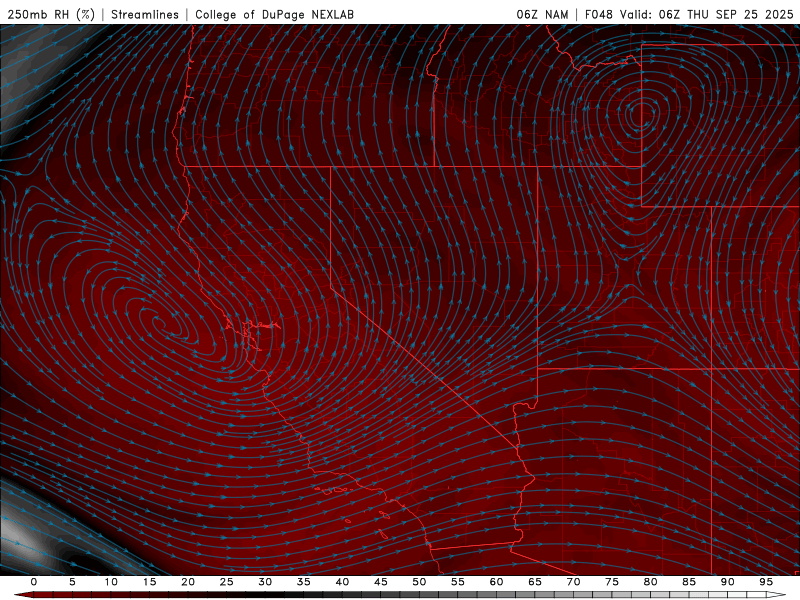Click colorbar scale label "95"
The height and width of the screenshot is (600, 800).
pyautogui.click(x=766, y=582)
